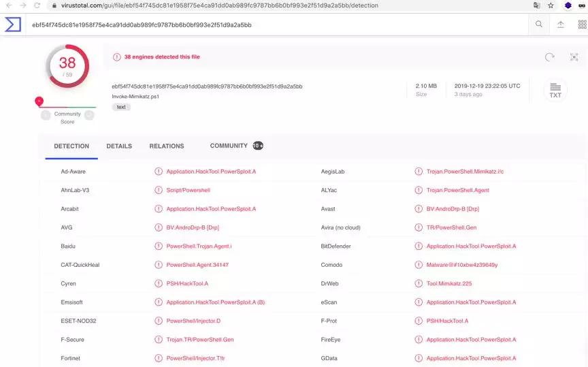Open the RELATIONS tab

pyautogui.click(x=167, y=146)
